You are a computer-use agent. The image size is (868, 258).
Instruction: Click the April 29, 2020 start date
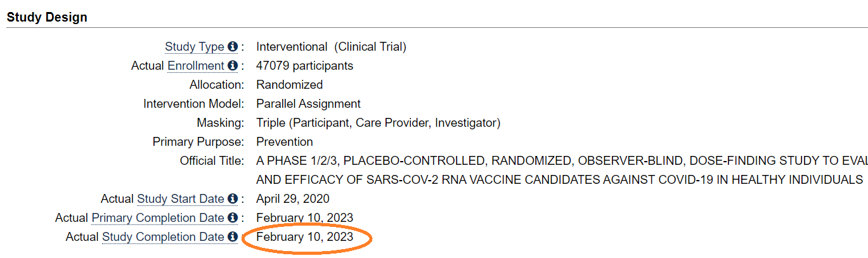[292, 199]
